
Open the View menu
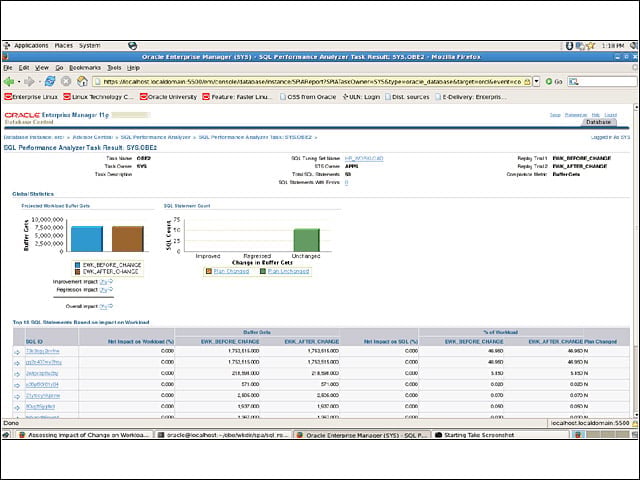coord(42,68)
